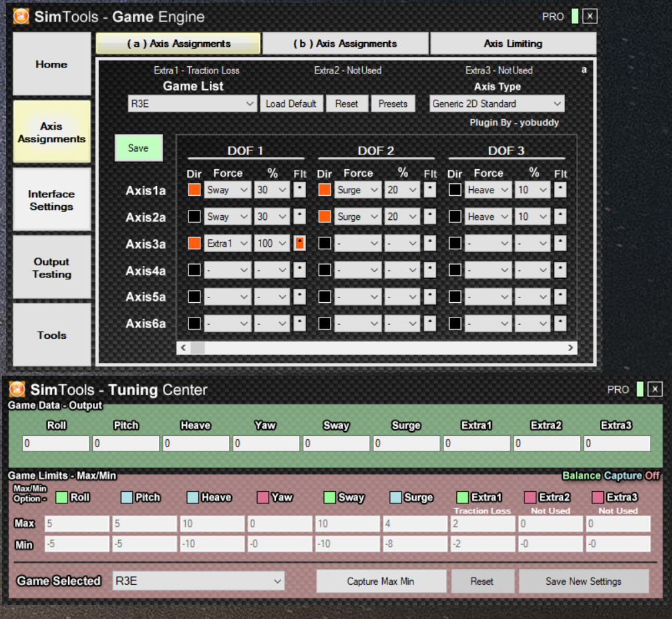
Task: Toggle Axis2a DOF 2 direction box
Action: (325, 217)
